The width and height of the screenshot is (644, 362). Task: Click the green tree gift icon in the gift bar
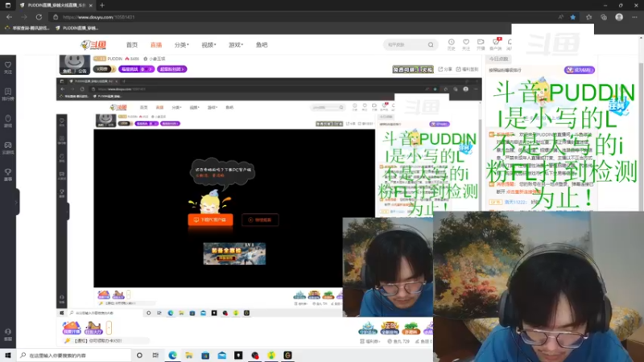[411, 328]
